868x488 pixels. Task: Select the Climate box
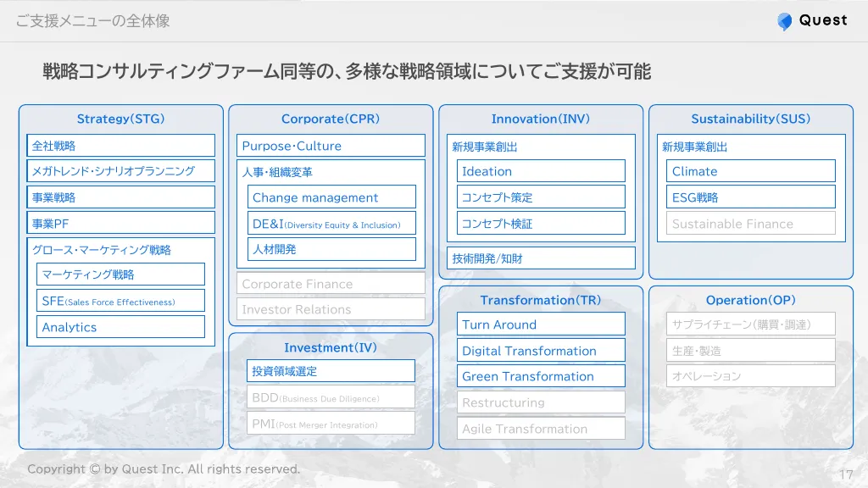tap(751, 171)
